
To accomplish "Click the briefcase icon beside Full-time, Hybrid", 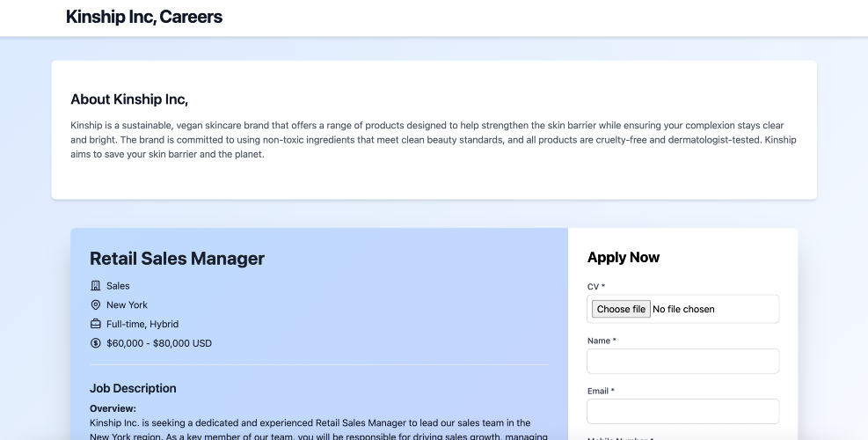I will 96,324.
